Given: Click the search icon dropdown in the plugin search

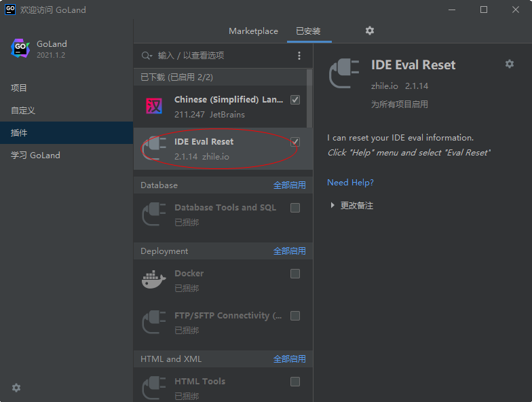Looking at the screenshot, I should pyautogui.click(x=147, y=56).
